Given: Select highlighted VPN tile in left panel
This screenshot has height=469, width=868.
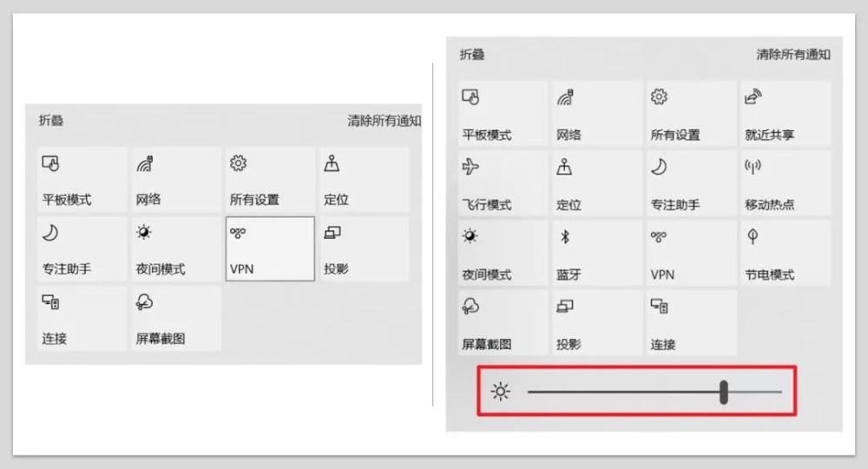Looking at the screenshot, I should [x=270, y=249].
